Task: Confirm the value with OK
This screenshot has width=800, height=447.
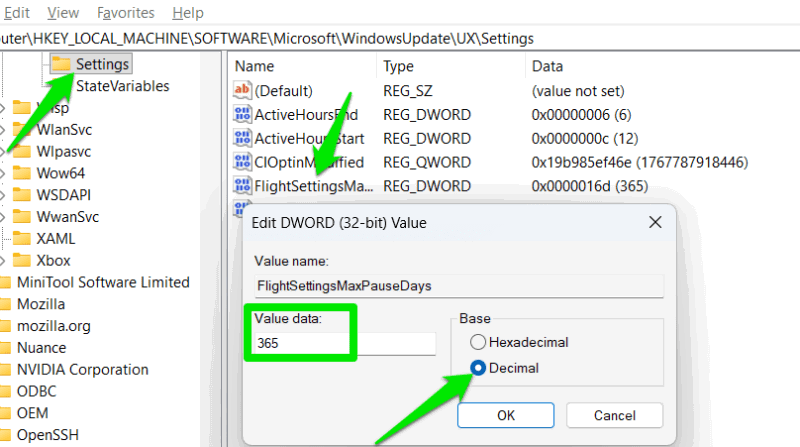Action: (506, 415)
